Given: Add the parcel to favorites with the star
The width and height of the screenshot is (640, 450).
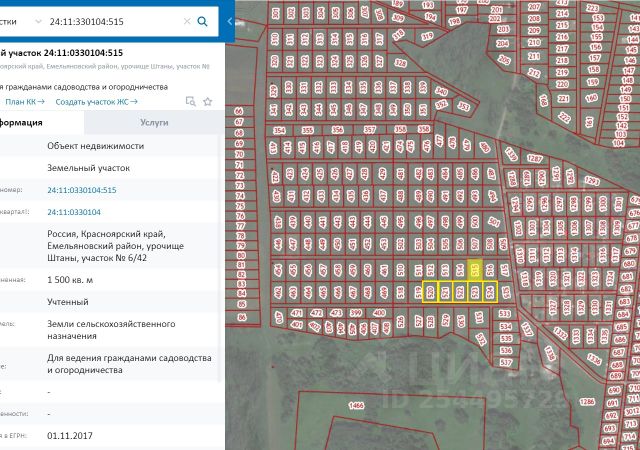Looking at the screenshot, I should (207, 102).
